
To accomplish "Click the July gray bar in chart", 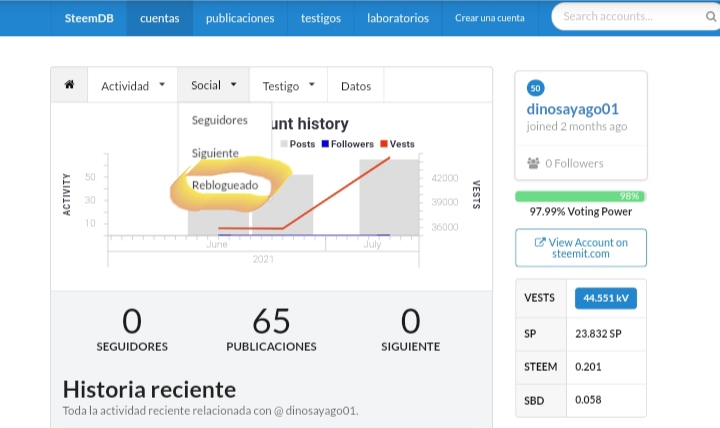I will [389, 197].
